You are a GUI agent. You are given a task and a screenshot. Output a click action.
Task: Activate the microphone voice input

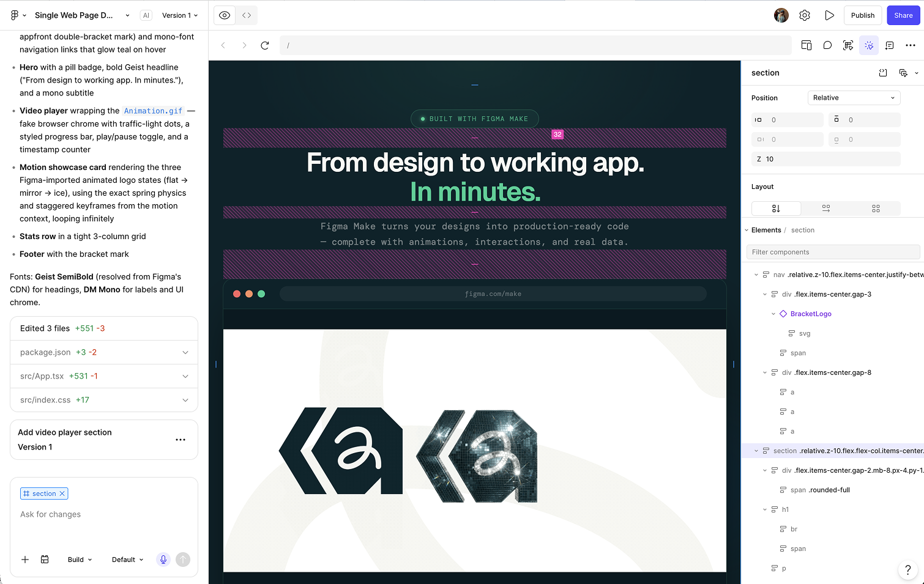[x=163, y=560]
